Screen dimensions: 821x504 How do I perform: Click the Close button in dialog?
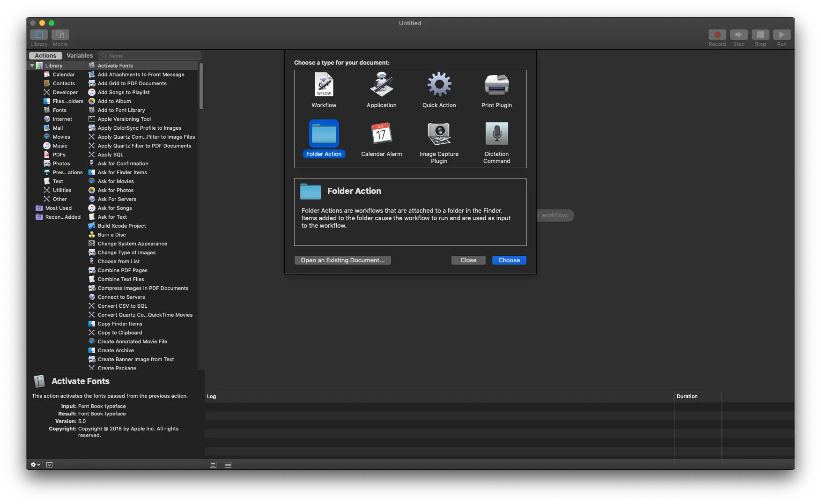tap(468, 260)
